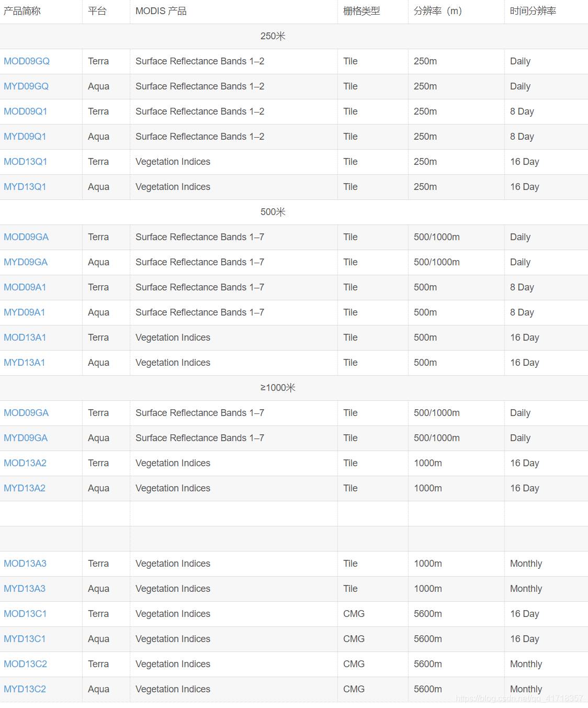Click the MOD13Q1 link
588x708 pixels.
point(26,162)
